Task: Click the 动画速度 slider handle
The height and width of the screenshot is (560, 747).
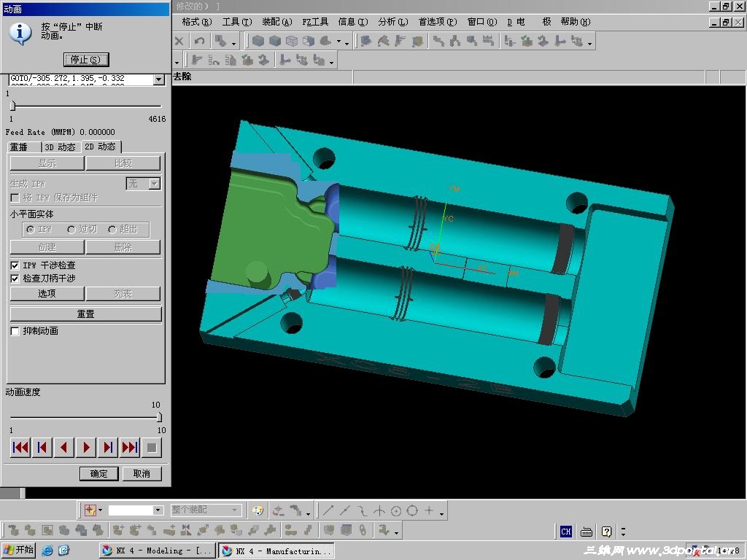Action: point(159,417)
